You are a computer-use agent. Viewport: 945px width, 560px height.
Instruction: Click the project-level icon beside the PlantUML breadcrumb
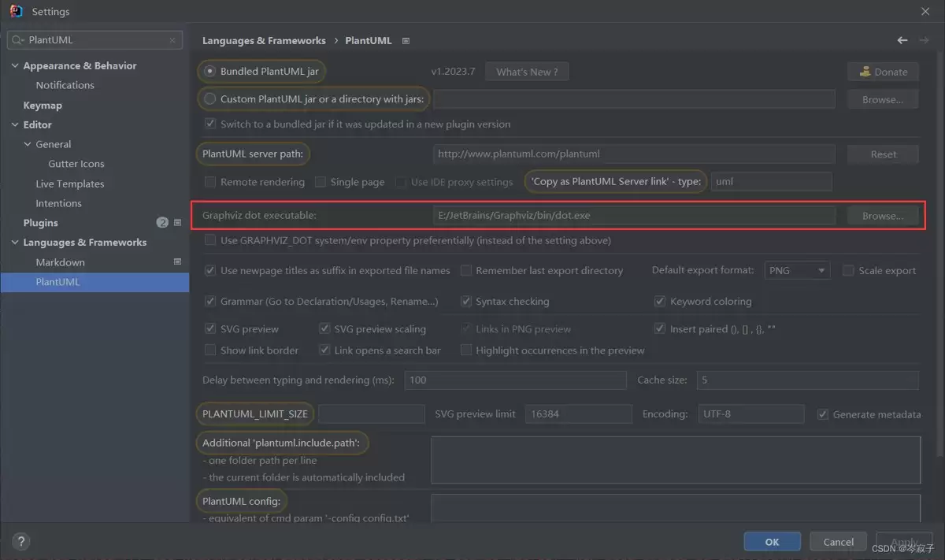(x=406, y=41)
